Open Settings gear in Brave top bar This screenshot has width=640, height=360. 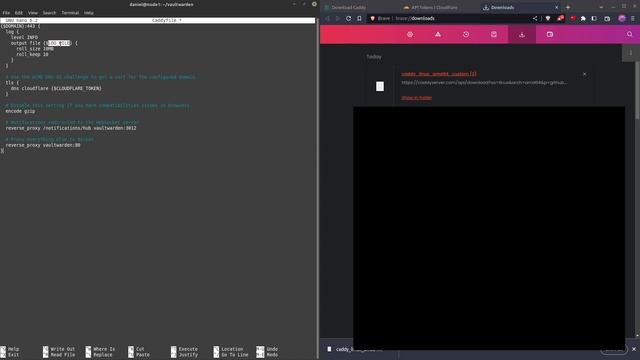pos(410,34)
